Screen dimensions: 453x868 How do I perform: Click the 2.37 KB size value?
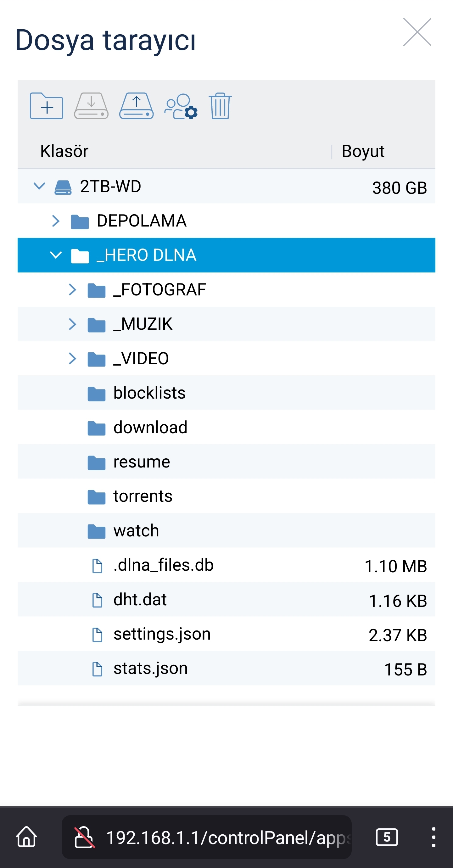398,635
